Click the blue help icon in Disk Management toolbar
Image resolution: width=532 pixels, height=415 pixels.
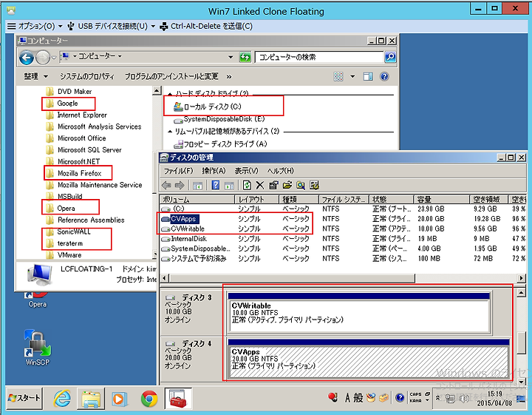pos(216,185)
